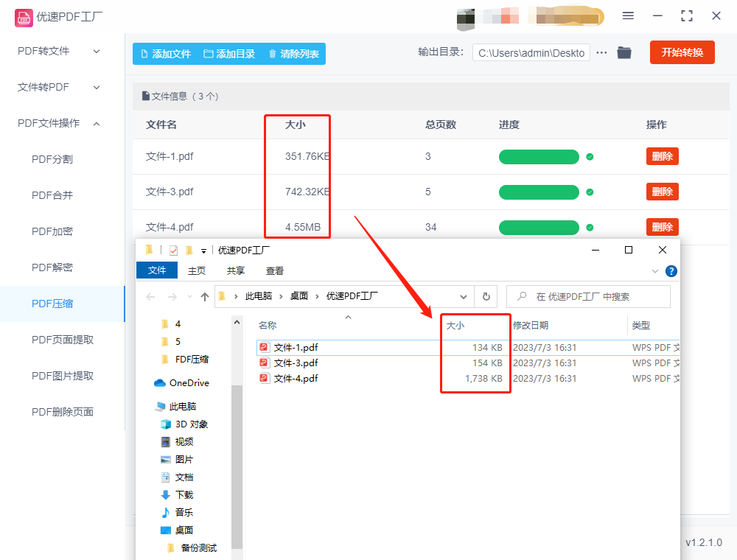This screenshot has height=560, width=737.
Task: Open 视频 folder in navigation pane
Action: pos(177,441)
